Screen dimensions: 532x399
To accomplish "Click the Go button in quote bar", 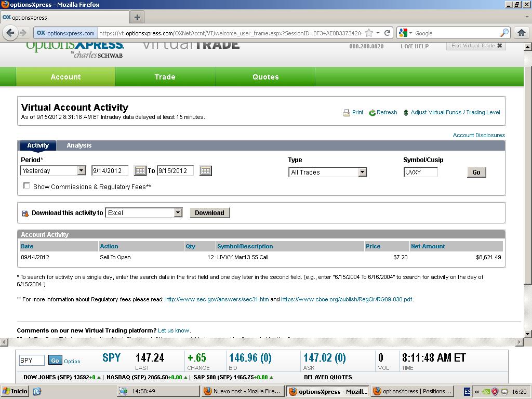I will tap(55, 361).
